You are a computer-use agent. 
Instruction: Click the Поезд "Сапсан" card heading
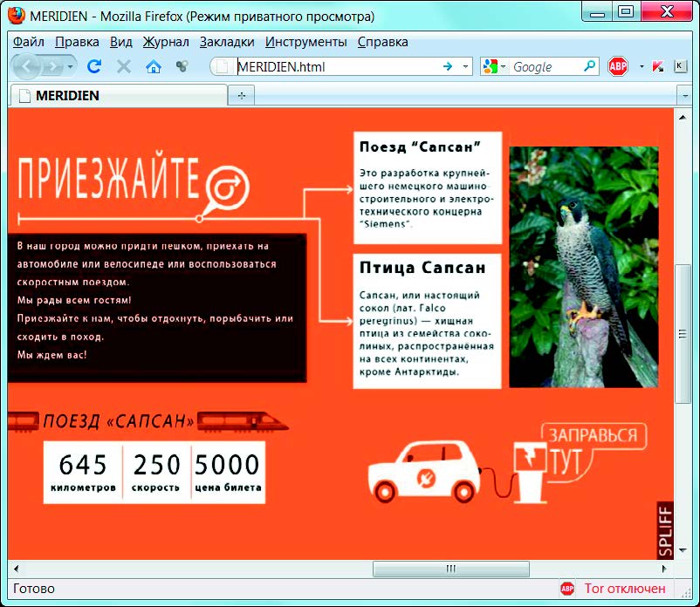click(420, 147)
